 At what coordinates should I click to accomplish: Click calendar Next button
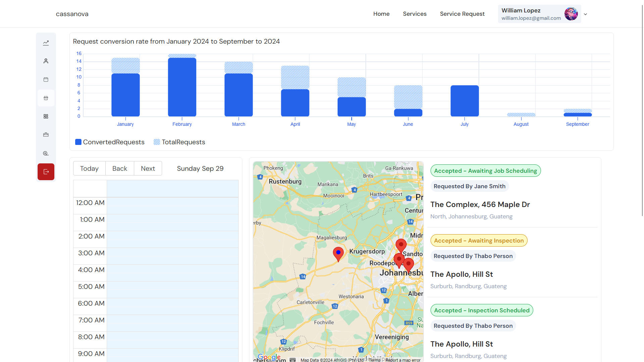click(148, 168)
